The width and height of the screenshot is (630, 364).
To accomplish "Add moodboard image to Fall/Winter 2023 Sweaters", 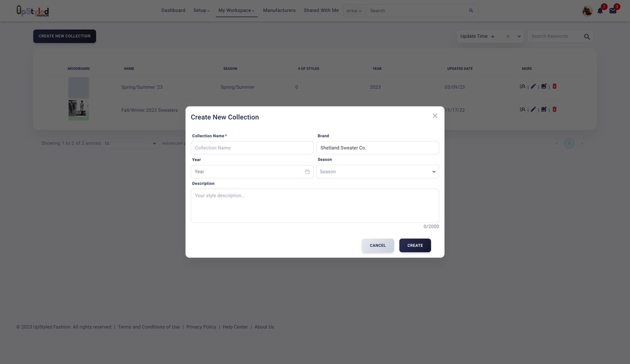I will point(544,110).
